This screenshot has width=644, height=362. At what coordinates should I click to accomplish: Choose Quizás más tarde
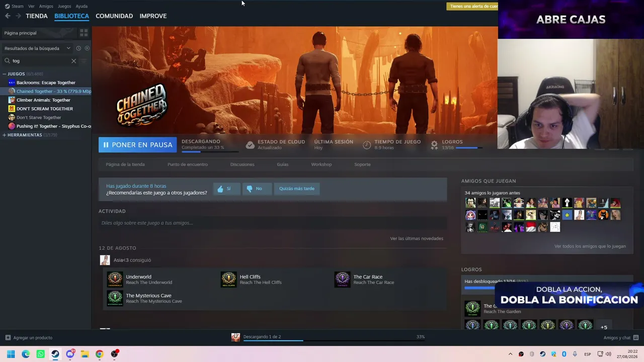click(x=297, y=189)
